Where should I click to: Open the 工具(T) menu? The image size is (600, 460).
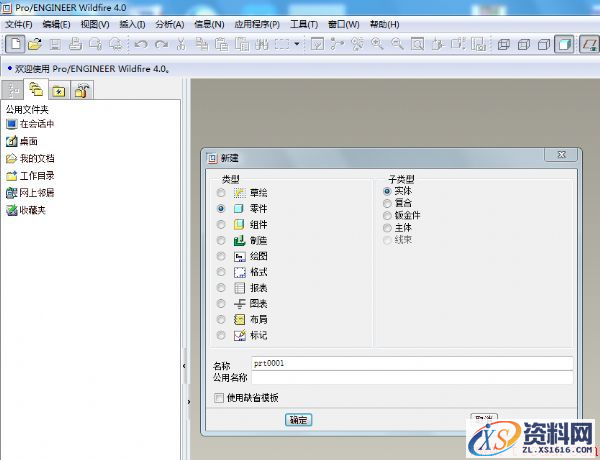(304, 24)
